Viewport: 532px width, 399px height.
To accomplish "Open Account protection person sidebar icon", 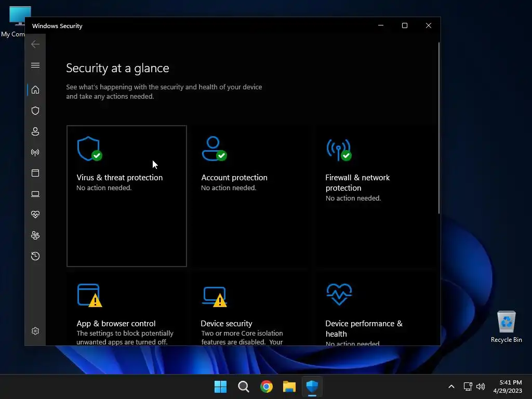I will coord(35,131).
